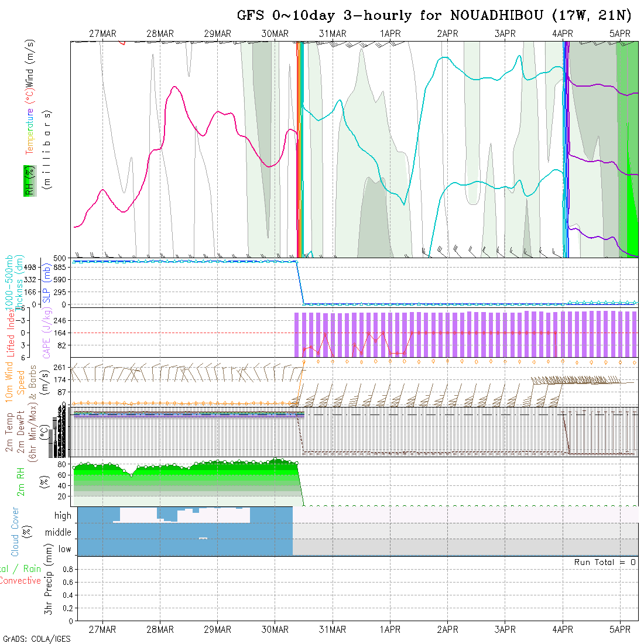The image size is (644, 644).
Task: Select the Lifted Index axis label
Action: [x=11, y=333]
